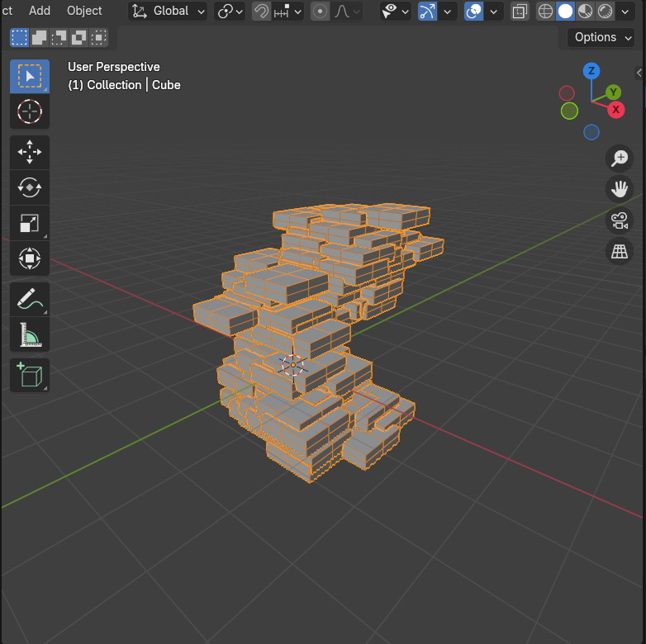Click the Z axis gizmo circle
Viewport: 646px width, 644px height.
(591, 71)
